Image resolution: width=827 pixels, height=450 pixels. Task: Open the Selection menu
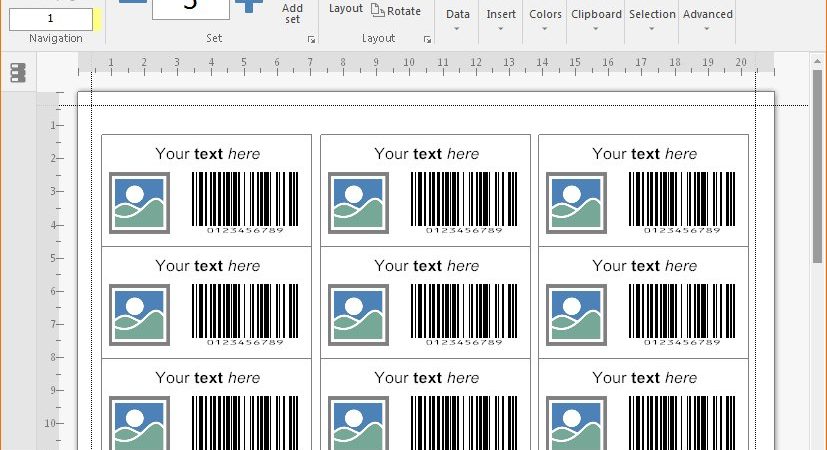pyautogui.click(x=652, y=20)
